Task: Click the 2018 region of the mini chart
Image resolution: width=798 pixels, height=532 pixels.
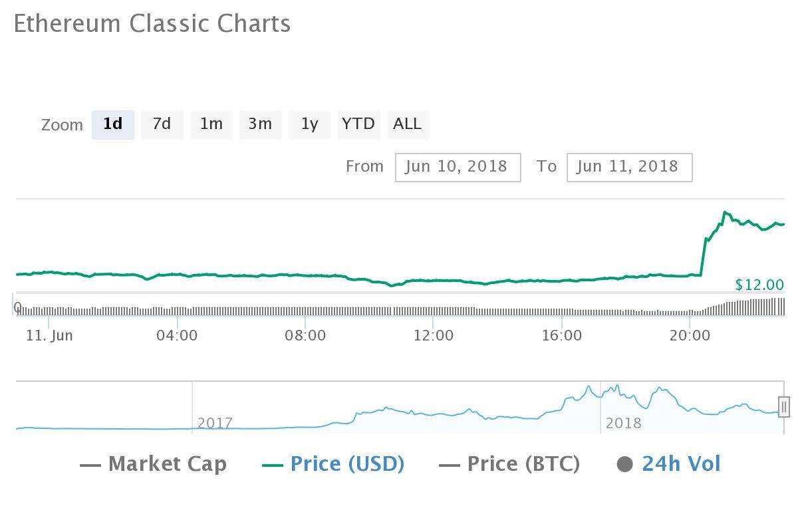Action: [624, 423]
